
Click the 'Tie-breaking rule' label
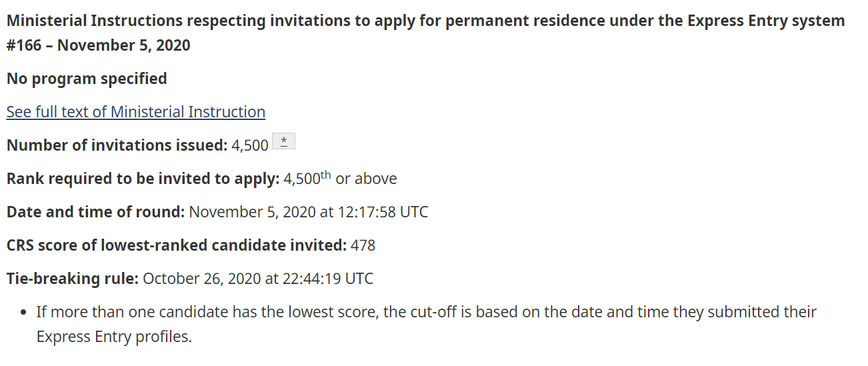pyautogui.click(x=72, y=279)
